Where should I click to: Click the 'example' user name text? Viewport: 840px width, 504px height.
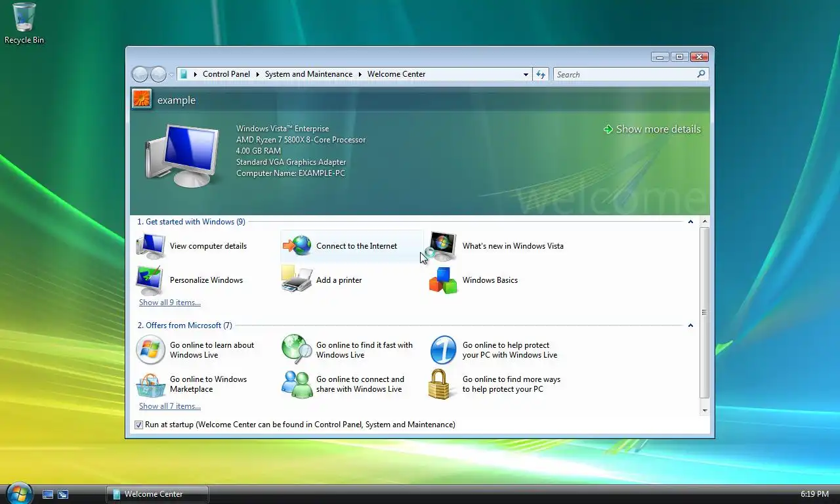177,100
